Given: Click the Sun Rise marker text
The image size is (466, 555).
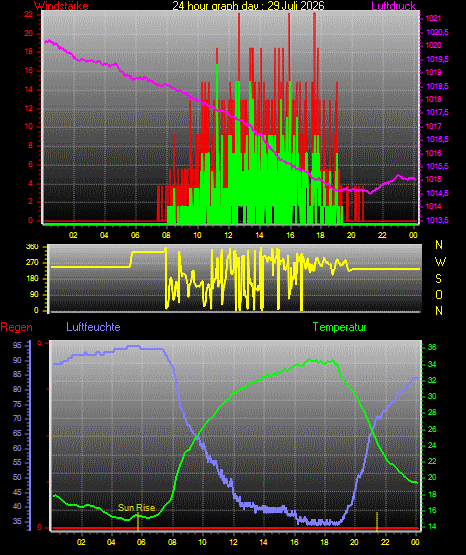Looking at the screenshot, I should click(137, 508).
